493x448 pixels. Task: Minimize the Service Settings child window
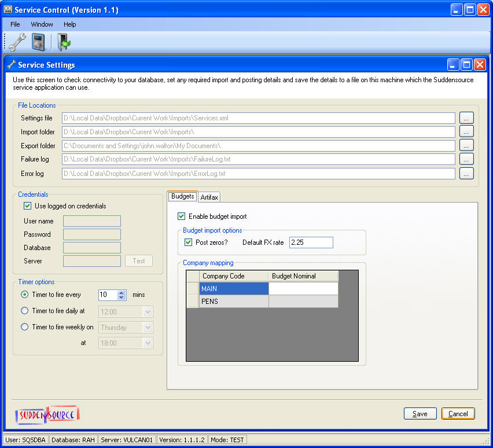pos(453,65)
